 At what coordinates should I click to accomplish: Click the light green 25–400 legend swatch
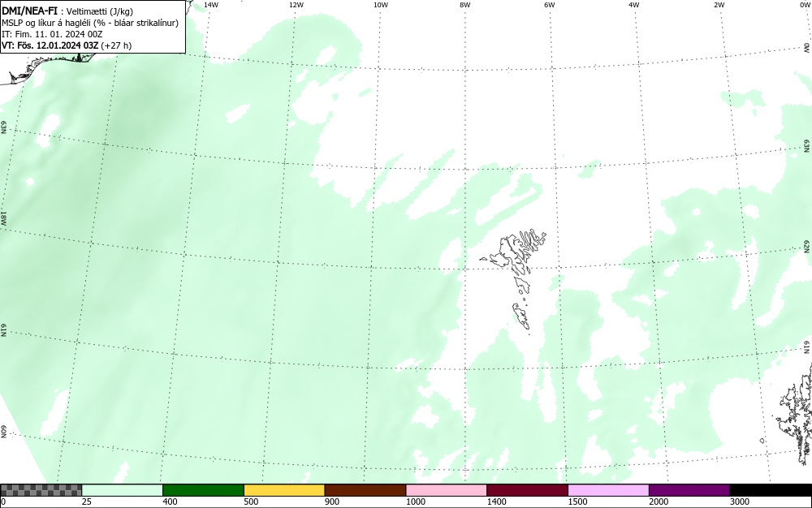pyautogui.click(x=123, y=490)
